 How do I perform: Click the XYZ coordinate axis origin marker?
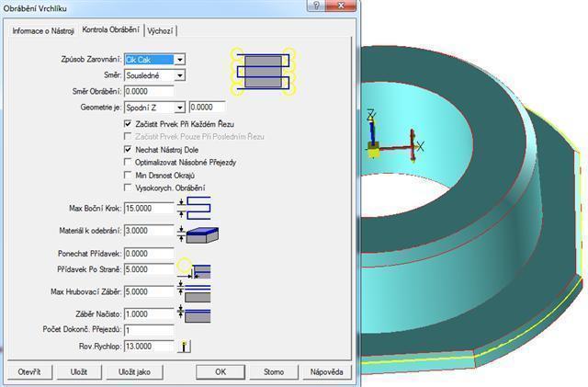pos(374,145)
